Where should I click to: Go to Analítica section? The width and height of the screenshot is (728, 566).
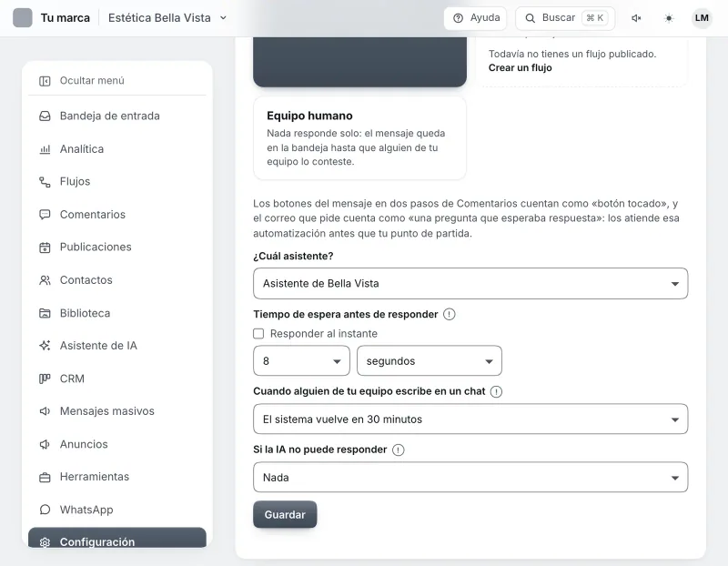point(117,149)
